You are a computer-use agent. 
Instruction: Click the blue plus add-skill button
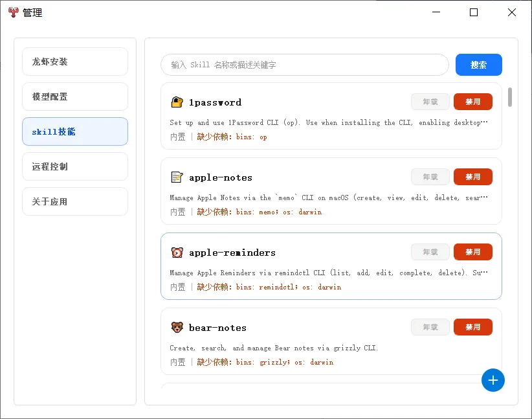point(493,380)
